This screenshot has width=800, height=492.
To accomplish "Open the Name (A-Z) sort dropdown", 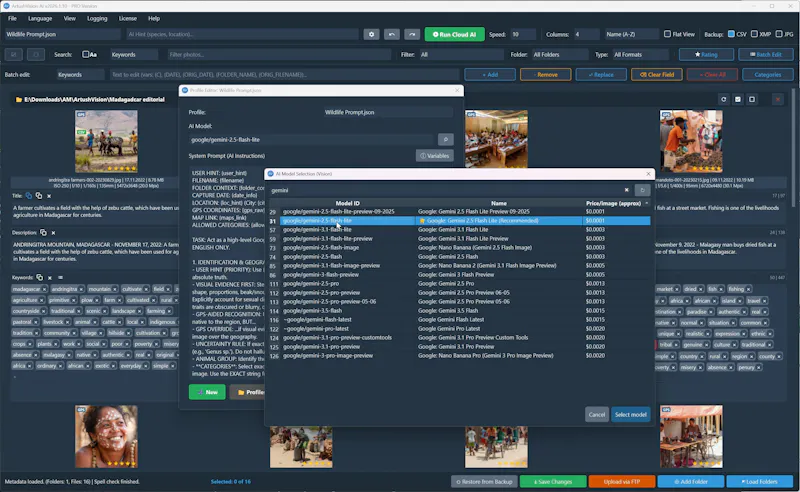I will pyautogui.click(x=631, y=34).
